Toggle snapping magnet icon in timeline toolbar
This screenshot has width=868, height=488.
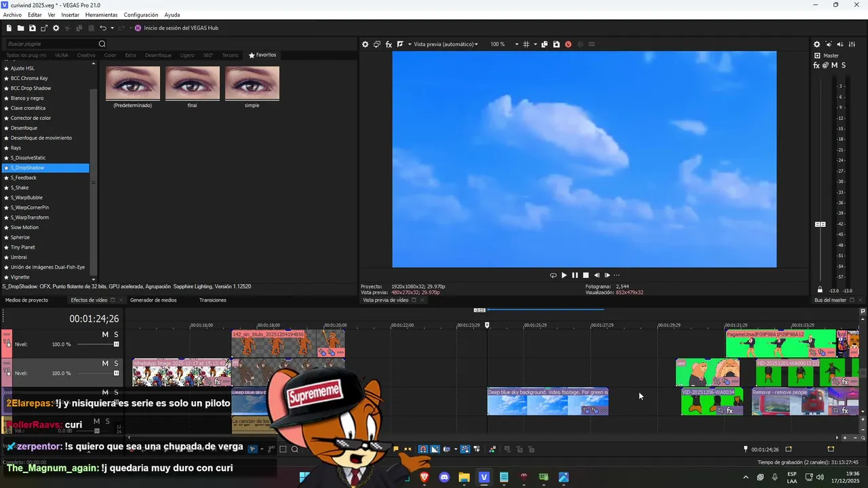(422, 449)
